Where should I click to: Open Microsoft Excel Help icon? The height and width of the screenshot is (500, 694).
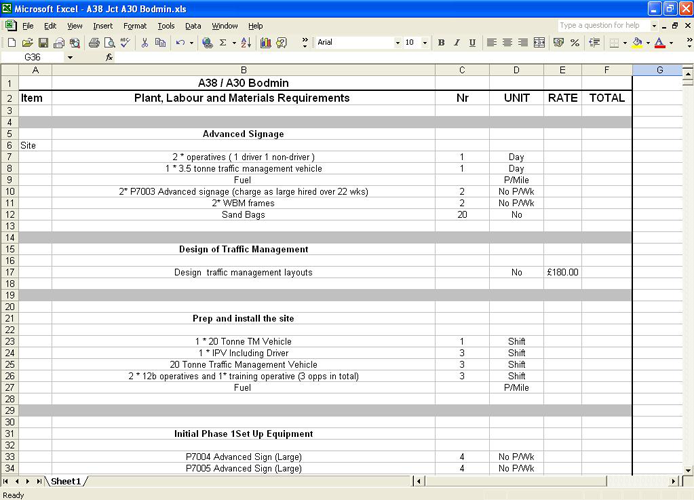tap(281, 42)
